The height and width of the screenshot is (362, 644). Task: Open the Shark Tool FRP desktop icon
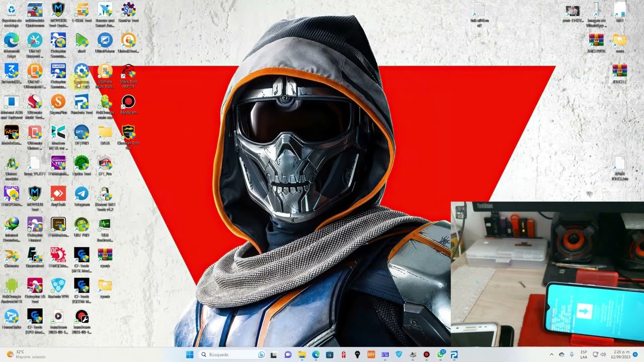pos(128,75)
